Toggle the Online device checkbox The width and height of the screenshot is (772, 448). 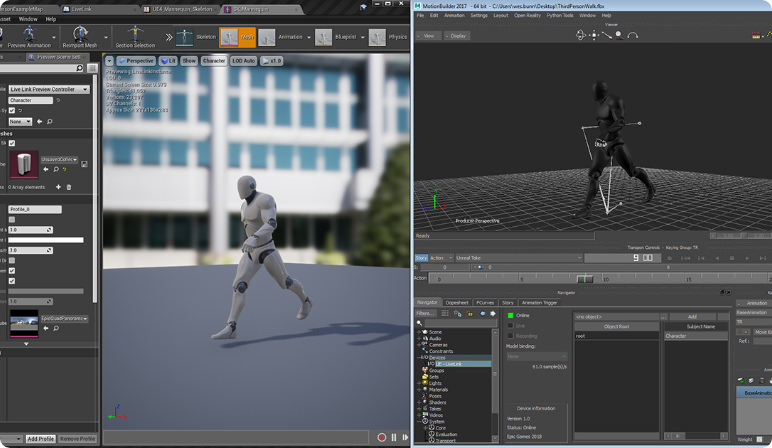pos(510,316)
